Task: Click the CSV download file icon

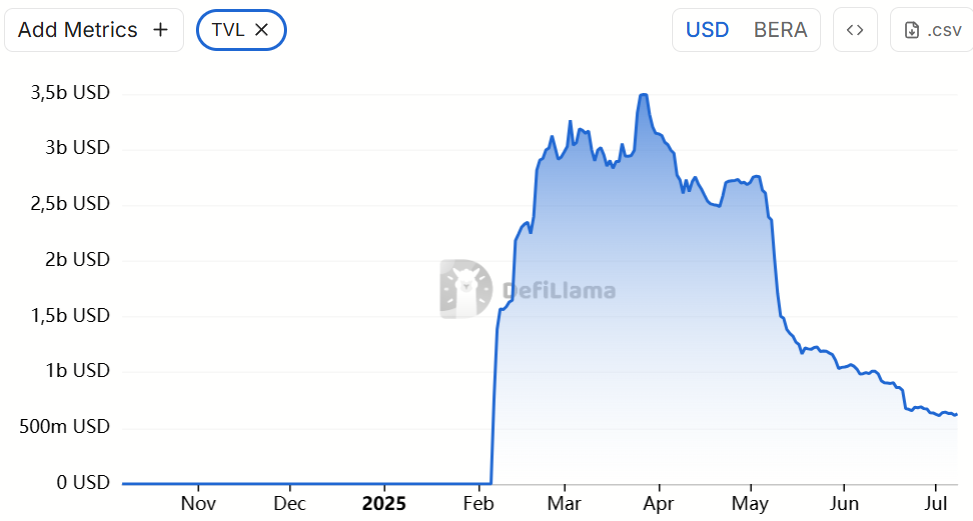Action: pyautogui.click(x=912, y=30)
